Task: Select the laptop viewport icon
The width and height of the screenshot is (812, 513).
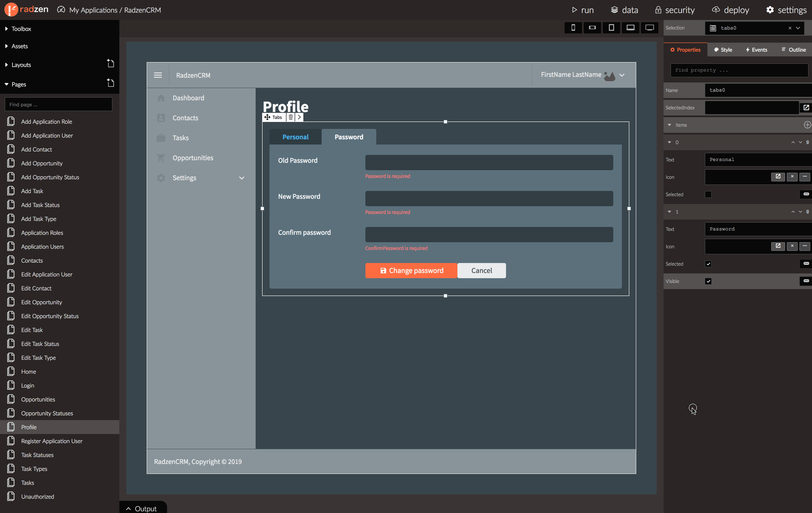Action: (x=631, y=28)
